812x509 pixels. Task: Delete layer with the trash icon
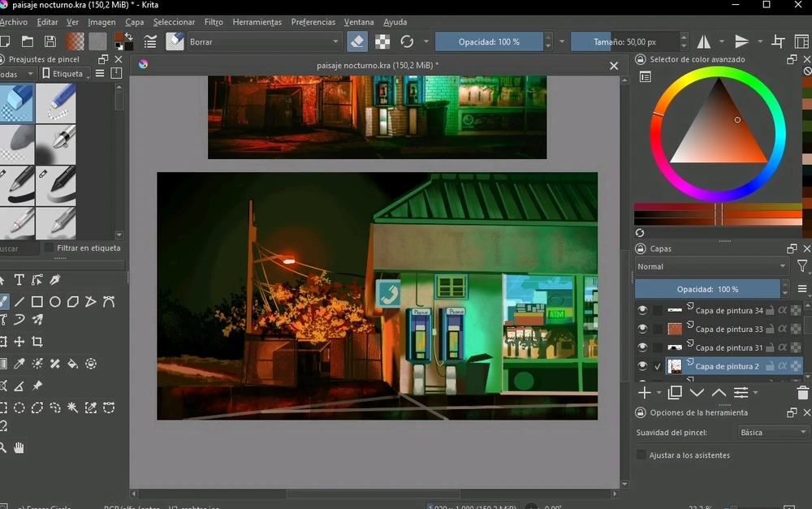pos(802,393)
